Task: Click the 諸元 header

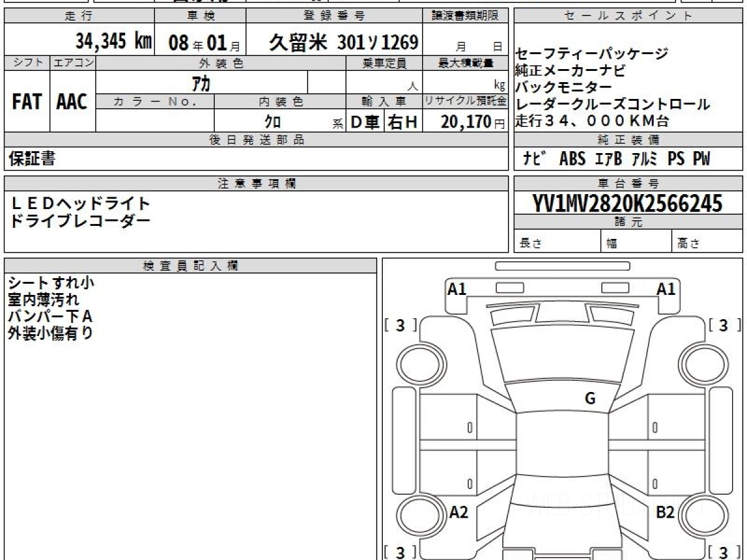Action: 628,223
